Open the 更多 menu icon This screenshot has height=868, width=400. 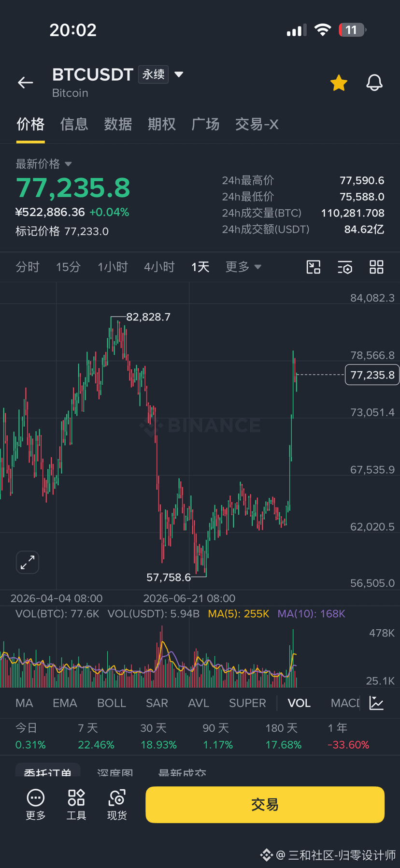tap(36, 805)
